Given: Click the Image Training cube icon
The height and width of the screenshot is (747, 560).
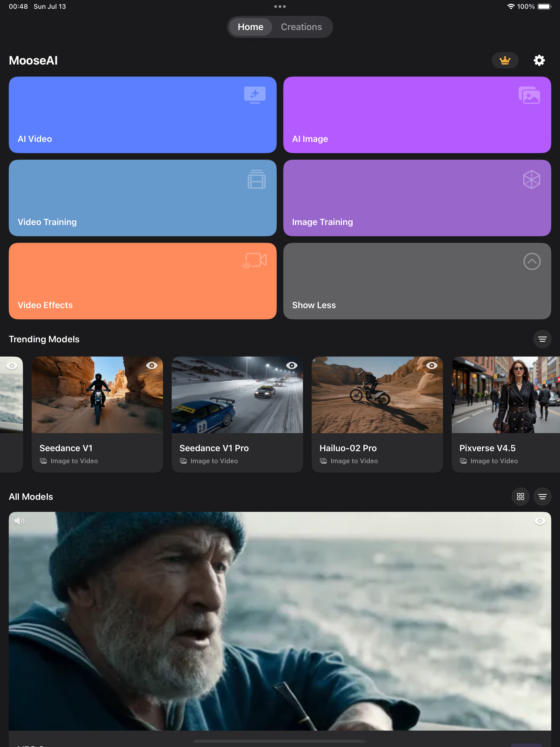Looking at the screenshot, I should pyautogui.click(x=531, y=179).
